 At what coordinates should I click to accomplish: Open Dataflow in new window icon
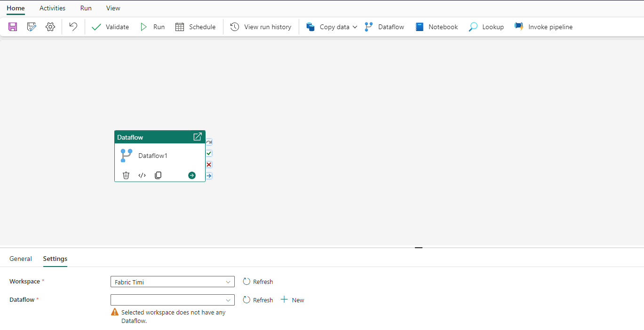click(x=198, y=137)
